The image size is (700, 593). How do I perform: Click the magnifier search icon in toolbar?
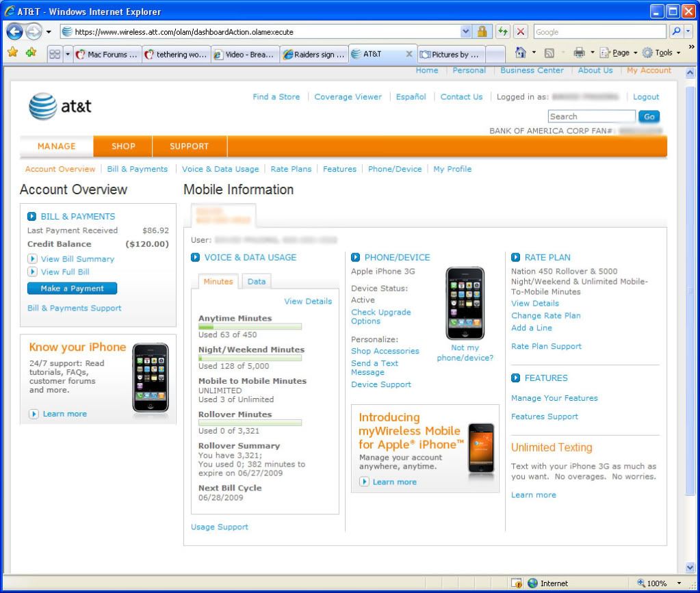(676, 31)
